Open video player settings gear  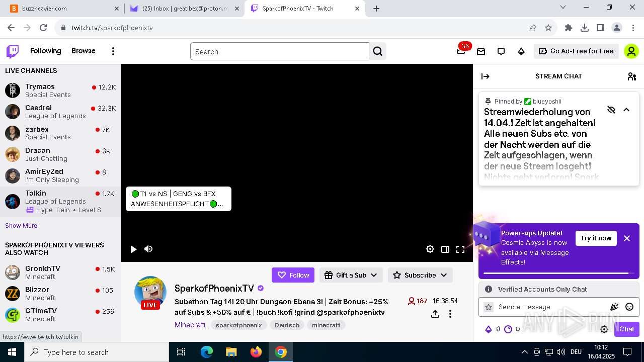[430, 249]
